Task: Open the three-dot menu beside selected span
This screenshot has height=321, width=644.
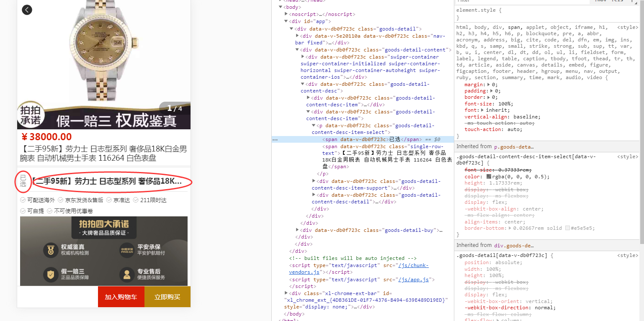Action: point(275,139)
